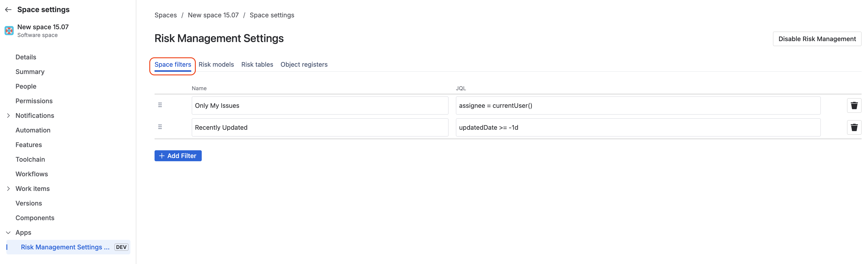Viewport: 868px width, 264px height.
Task: Select the Object registers tab
Action: 304,64
